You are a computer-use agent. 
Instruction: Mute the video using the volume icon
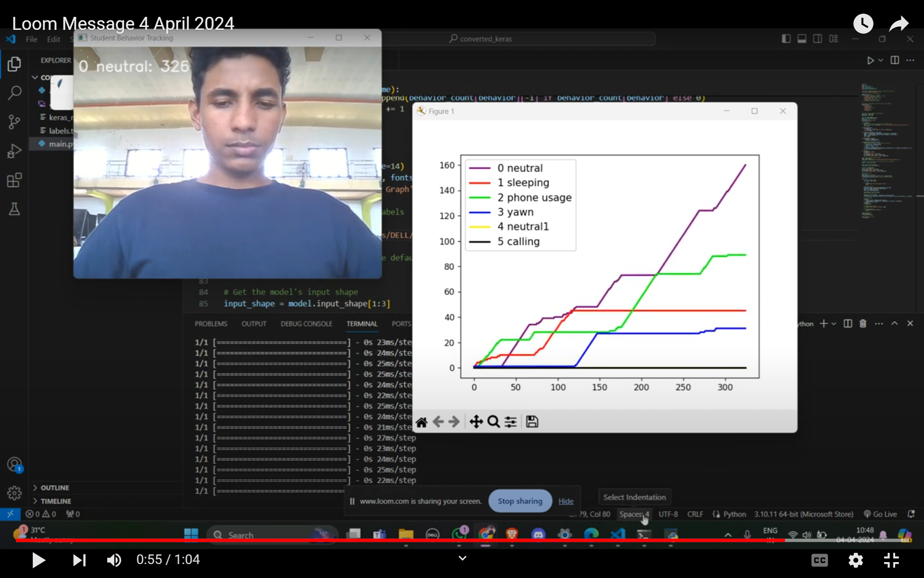coord(114,559)
